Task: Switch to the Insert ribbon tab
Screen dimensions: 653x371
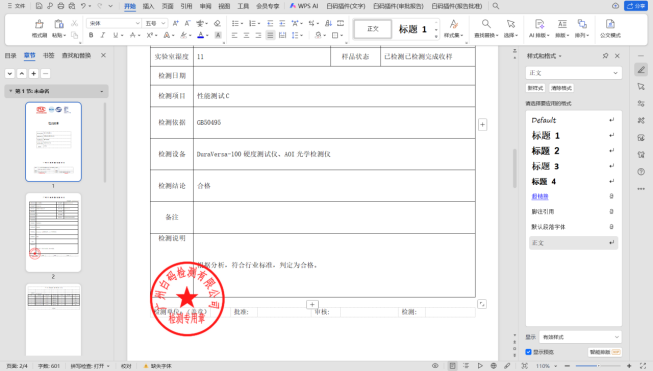Action: 148,6
